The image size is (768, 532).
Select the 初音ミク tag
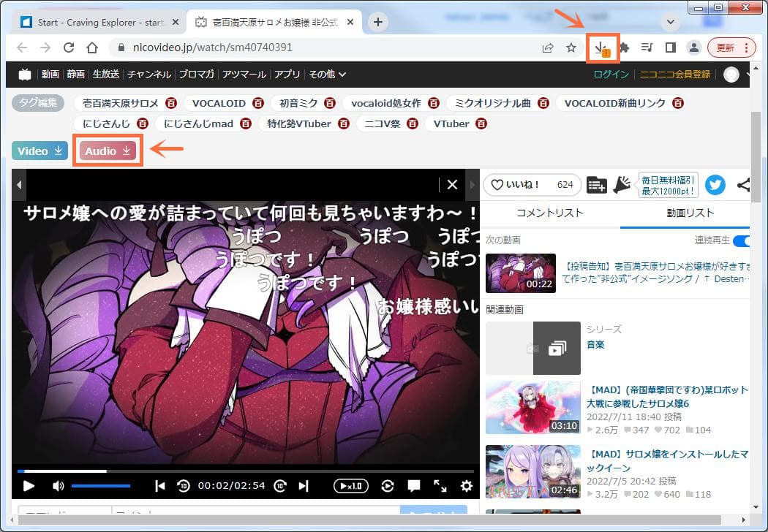[x=298, y=103]
